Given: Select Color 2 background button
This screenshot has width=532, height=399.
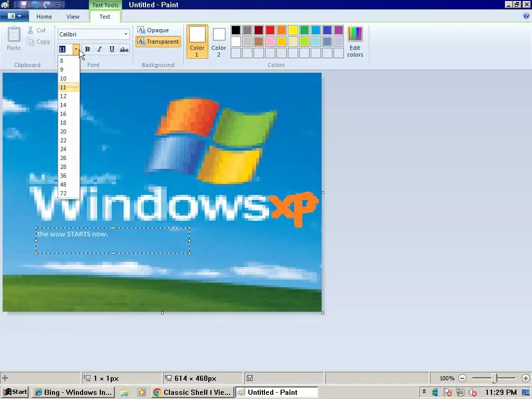Looking at the screenshot, I should pyautogui.click(x=219, y=43).
